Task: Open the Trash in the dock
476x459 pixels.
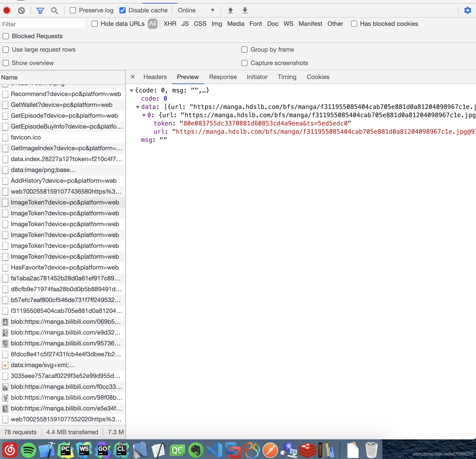Action: pyautogui.click(x=372, y=450)
